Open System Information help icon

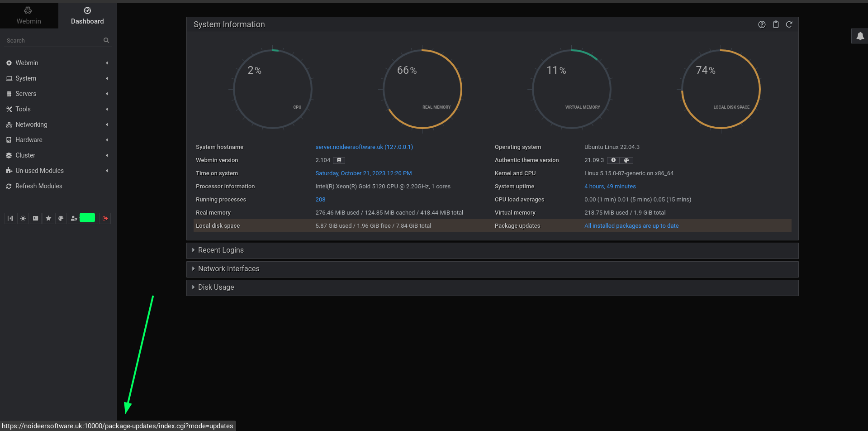tap(762, 24)
